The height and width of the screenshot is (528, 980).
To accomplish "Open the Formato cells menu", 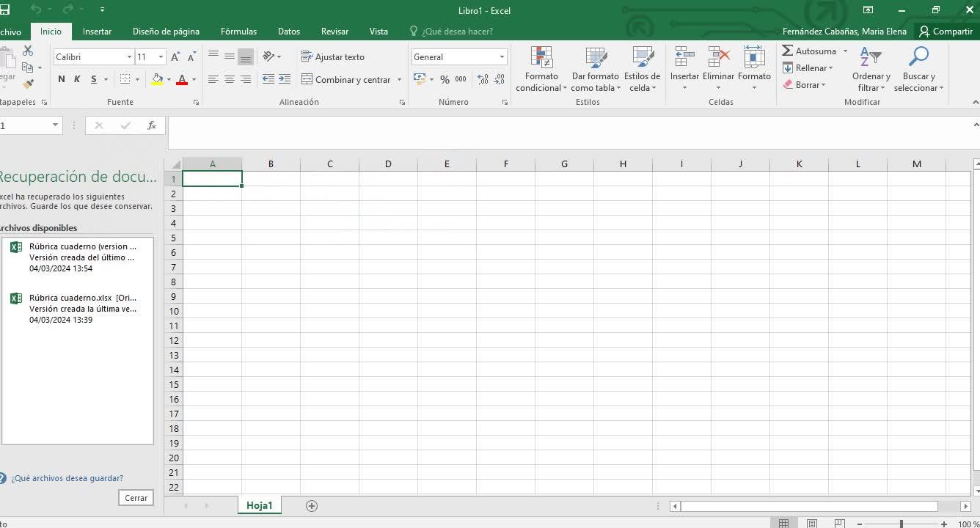I will 754,70.
